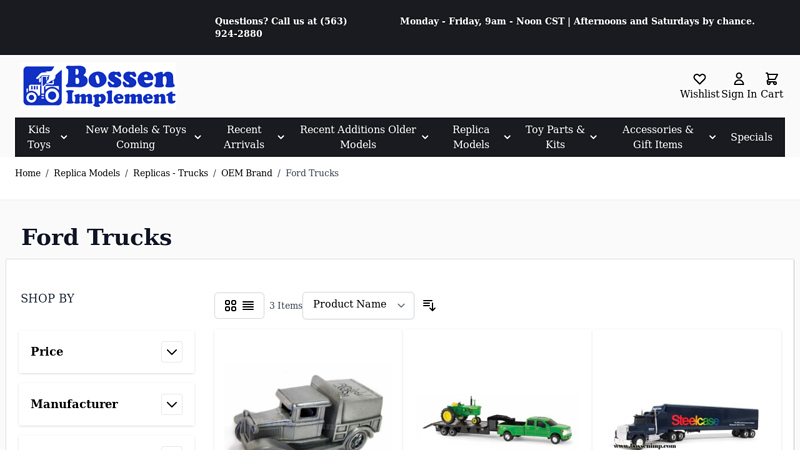Click the Ford Trucks breadcrumb
This screenshot has height=450, width=800.
pos(312,173)
